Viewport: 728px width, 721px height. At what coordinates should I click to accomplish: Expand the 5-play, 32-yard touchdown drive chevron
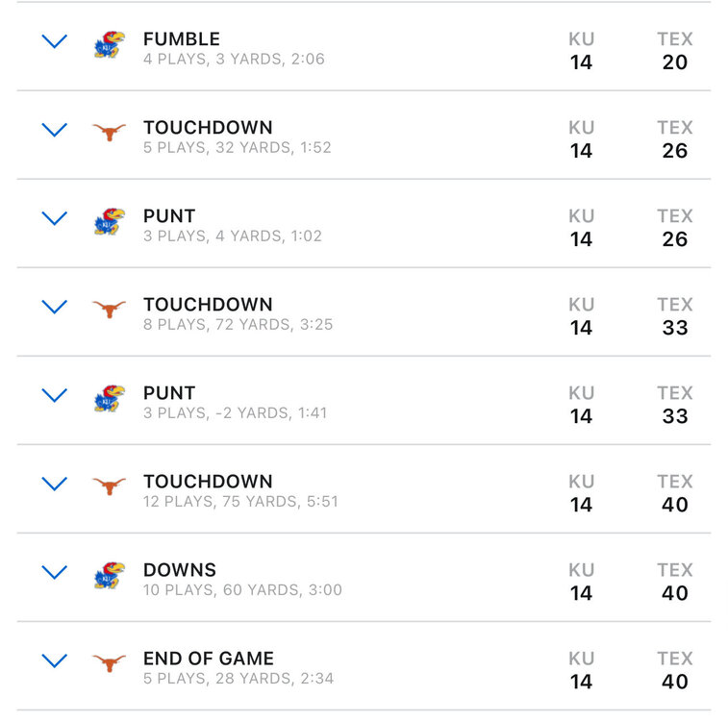click(x=55, y=131)
